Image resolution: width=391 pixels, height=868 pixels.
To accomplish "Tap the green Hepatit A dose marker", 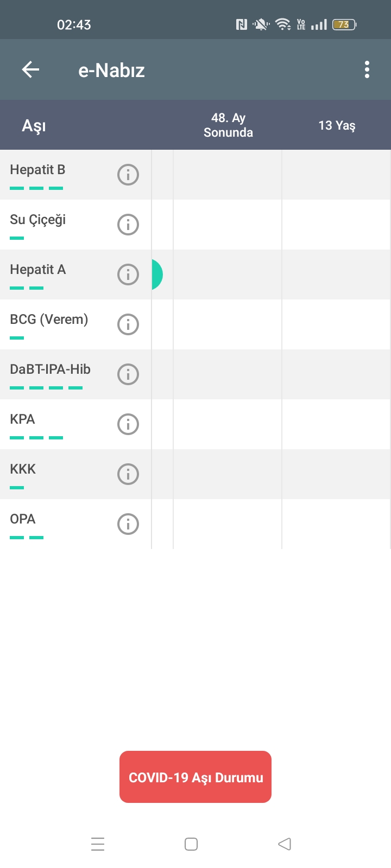I will click(157, 275).
